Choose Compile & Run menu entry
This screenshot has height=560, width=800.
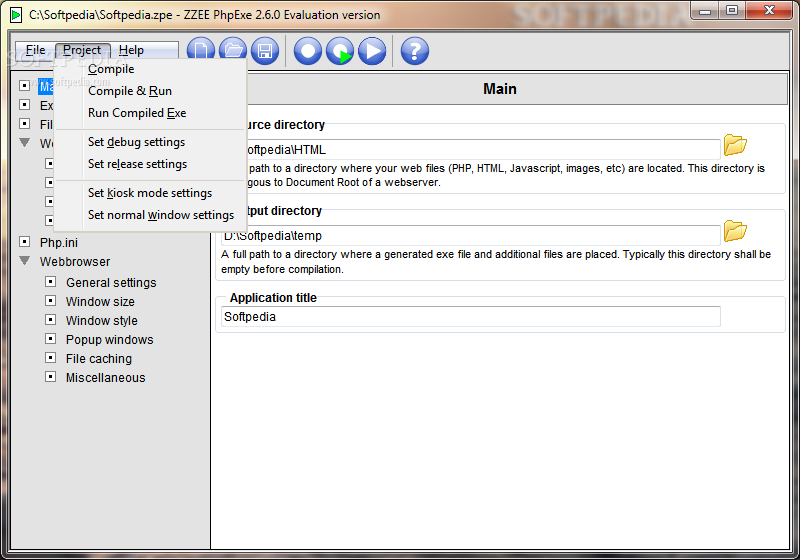(150, 91)
